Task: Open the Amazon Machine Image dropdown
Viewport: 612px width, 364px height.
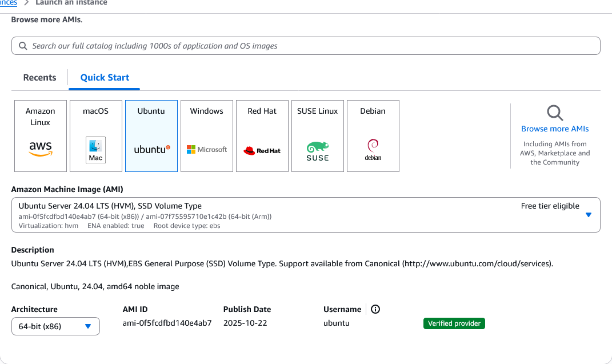Action: 306,215
